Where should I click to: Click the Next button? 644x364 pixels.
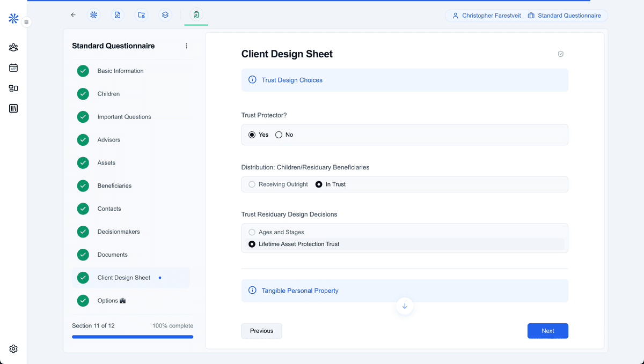click(547, 331)
